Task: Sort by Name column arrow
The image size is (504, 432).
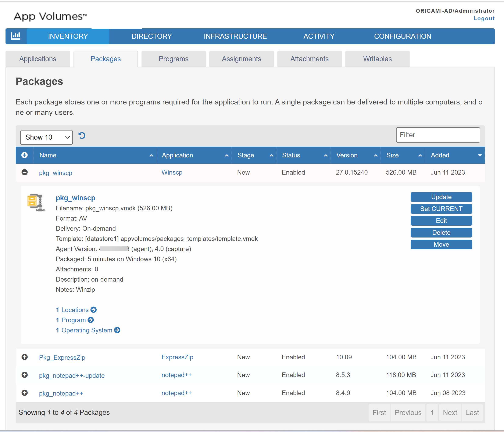Action: point(151,156)
